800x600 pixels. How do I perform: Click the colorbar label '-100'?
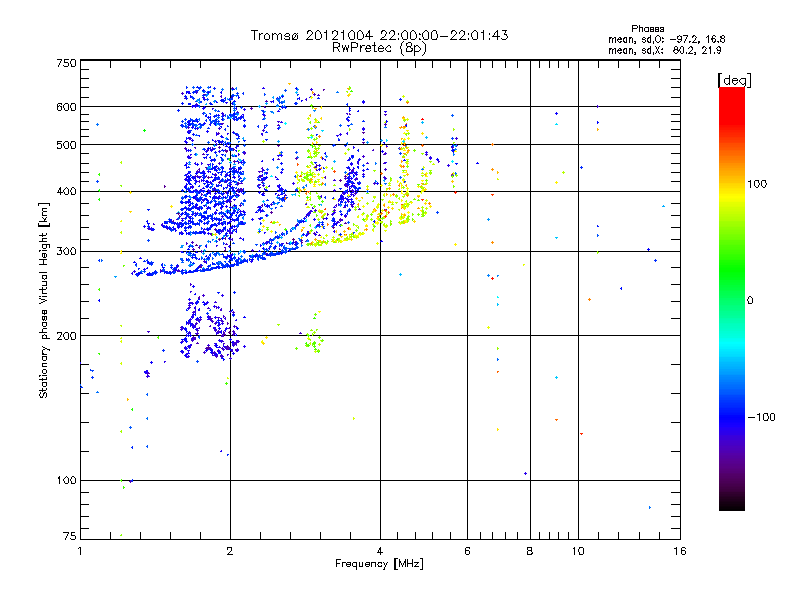coord(761,417)
